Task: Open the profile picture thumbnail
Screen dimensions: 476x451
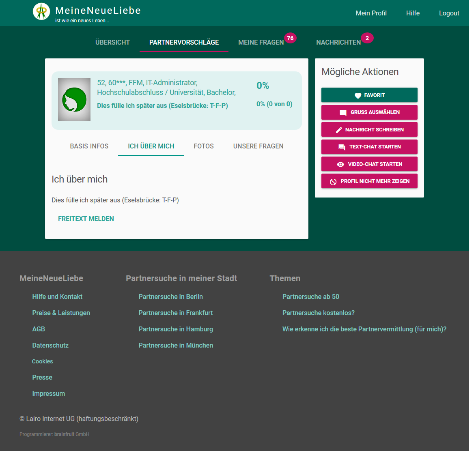Action: [74, 100]
